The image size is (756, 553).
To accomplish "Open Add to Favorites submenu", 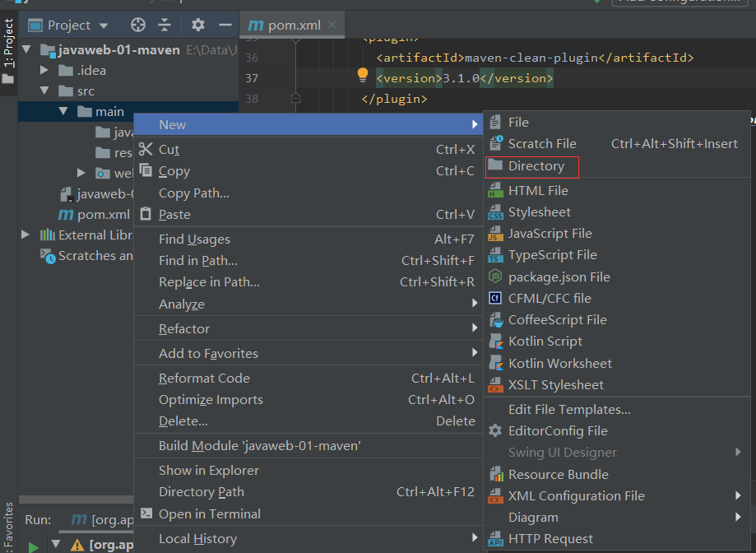I will click(x=308, y=353).
